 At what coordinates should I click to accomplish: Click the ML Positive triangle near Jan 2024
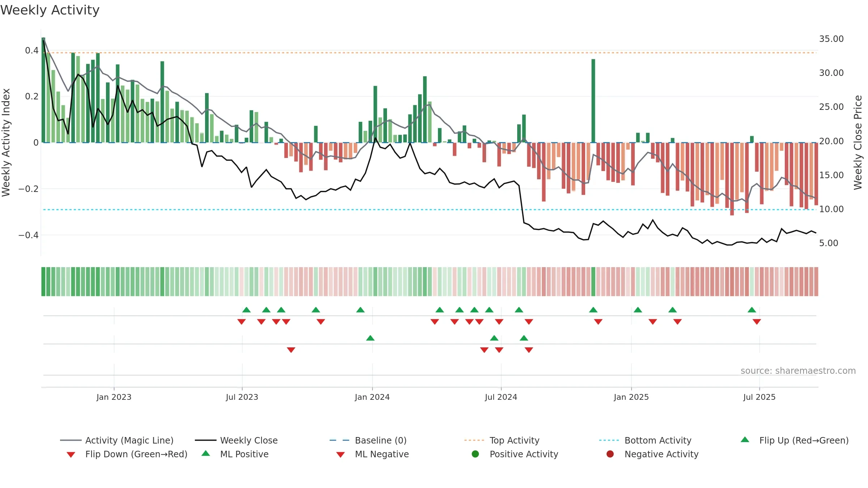tap(370, 338)
